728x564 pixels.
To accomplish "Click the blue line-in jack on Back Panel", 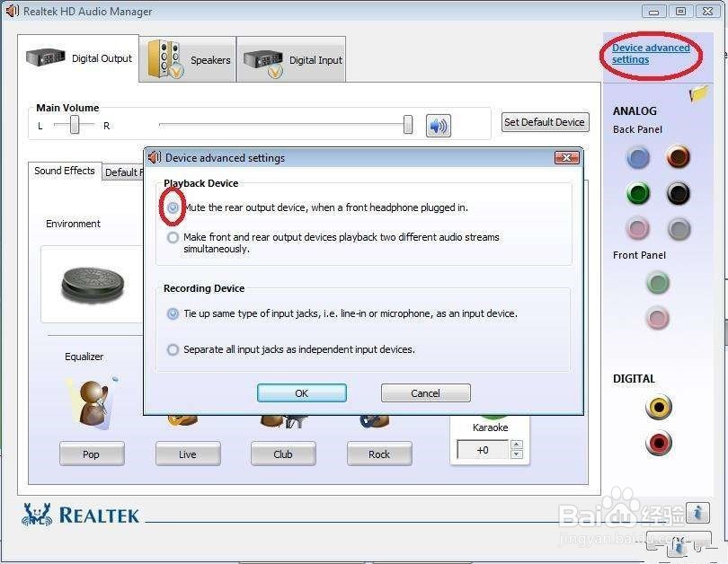I will [638, 158].
